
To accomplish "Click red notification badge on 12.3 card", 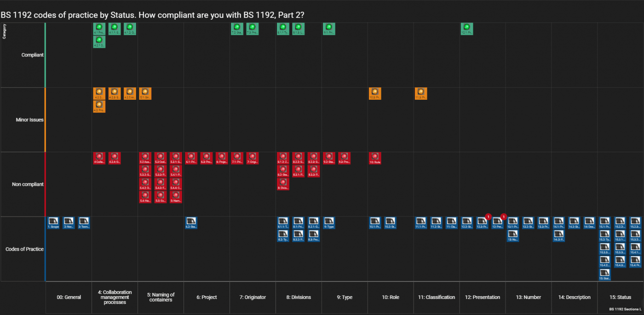I will [489, 217].
